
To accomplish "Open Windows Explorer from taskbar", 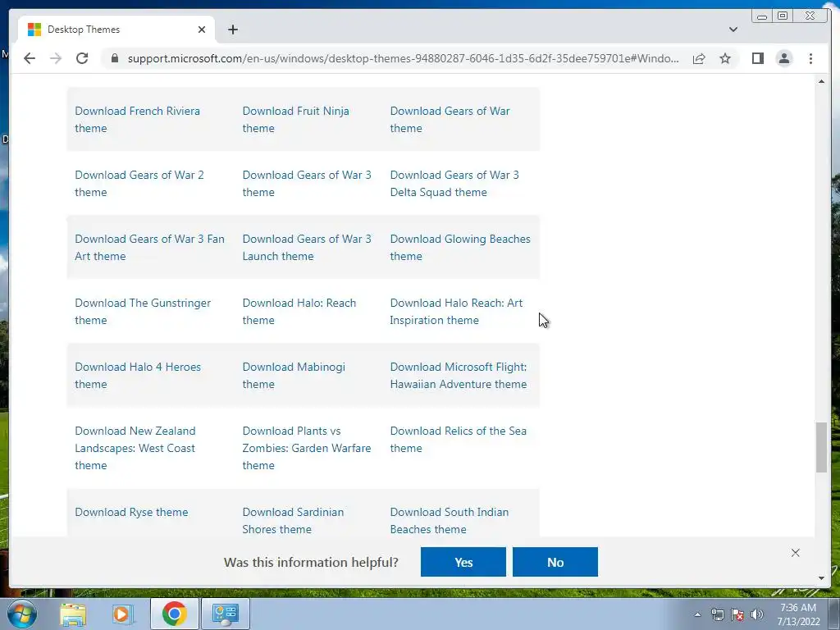I will tap(73, 614).
